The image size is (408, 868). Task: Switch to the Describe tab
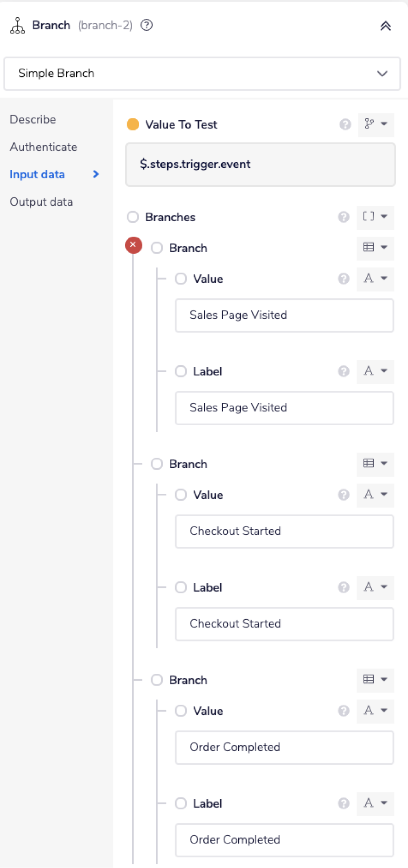click(33, 120)
